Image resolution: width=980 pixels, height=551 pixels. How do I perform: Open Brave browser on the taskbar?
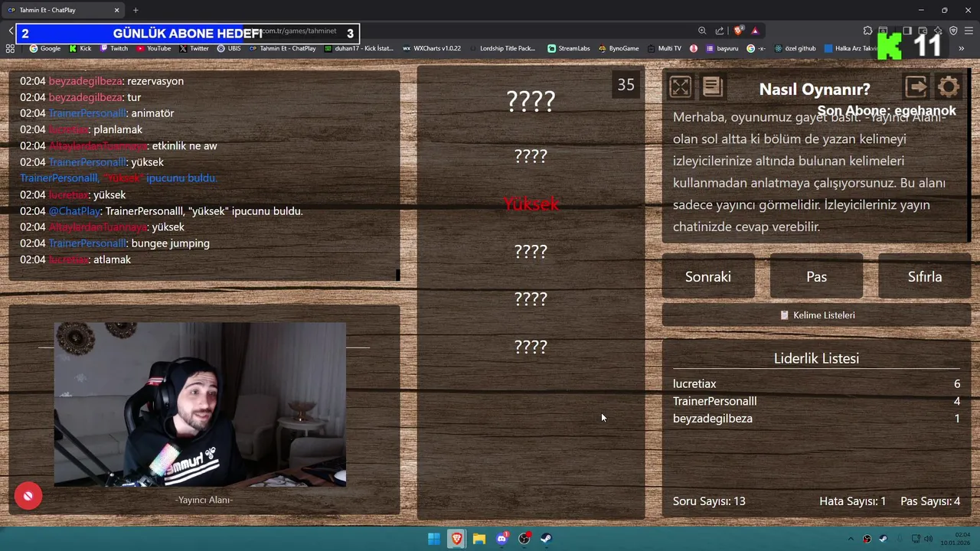click(457, 539)
